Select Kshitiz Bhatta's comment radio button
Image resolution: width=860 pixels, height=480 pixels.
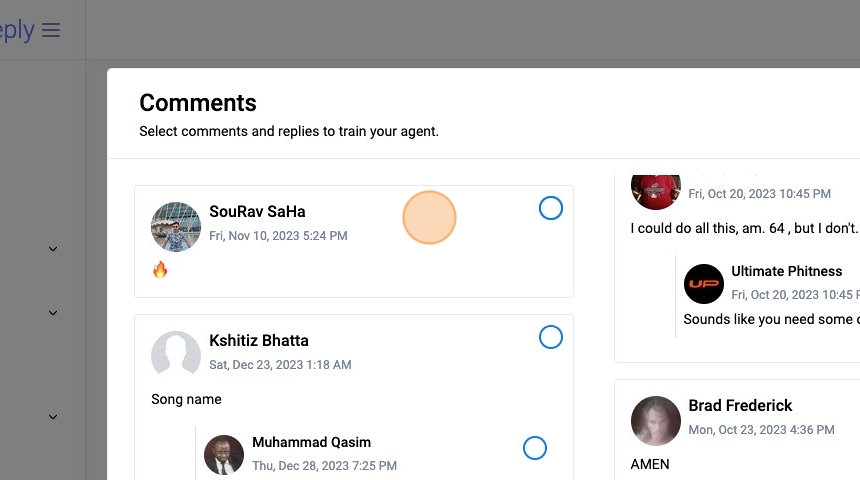551,337
